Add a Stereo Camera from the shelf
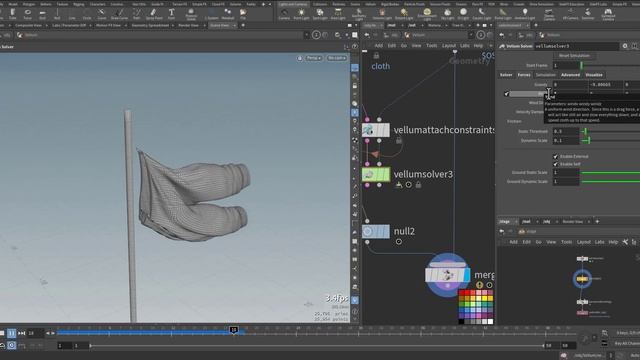The height and width of the screenshot is (360, 640). click(549, 14)
